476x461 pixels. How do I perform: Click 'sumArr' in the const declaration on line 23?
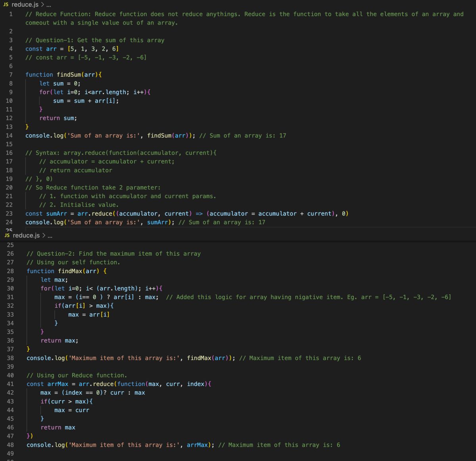click(x=57, y=214)
